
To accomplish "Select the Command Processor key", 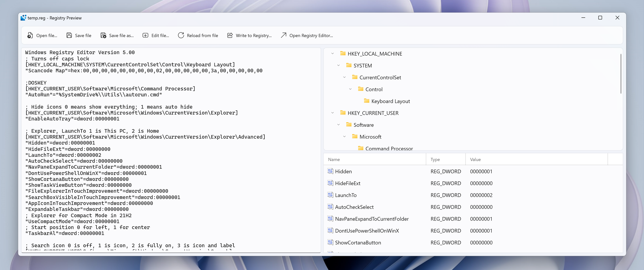I will 389,148.
